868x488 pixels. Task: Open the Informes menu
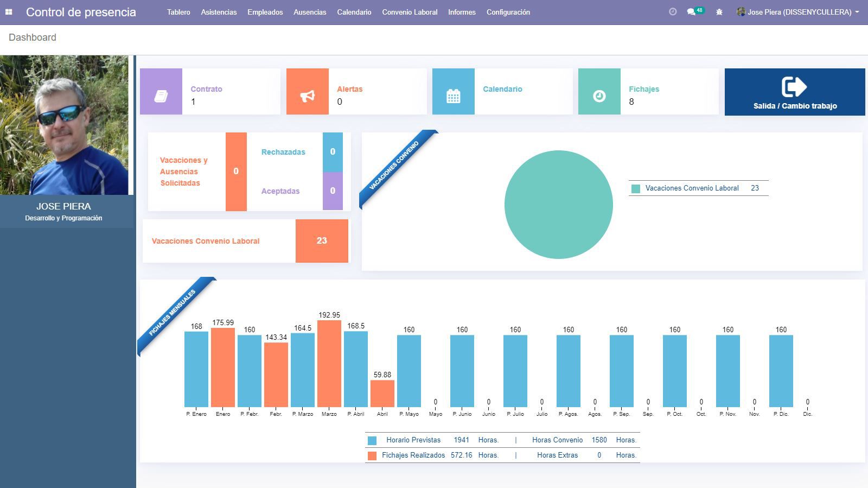point(462,12)
